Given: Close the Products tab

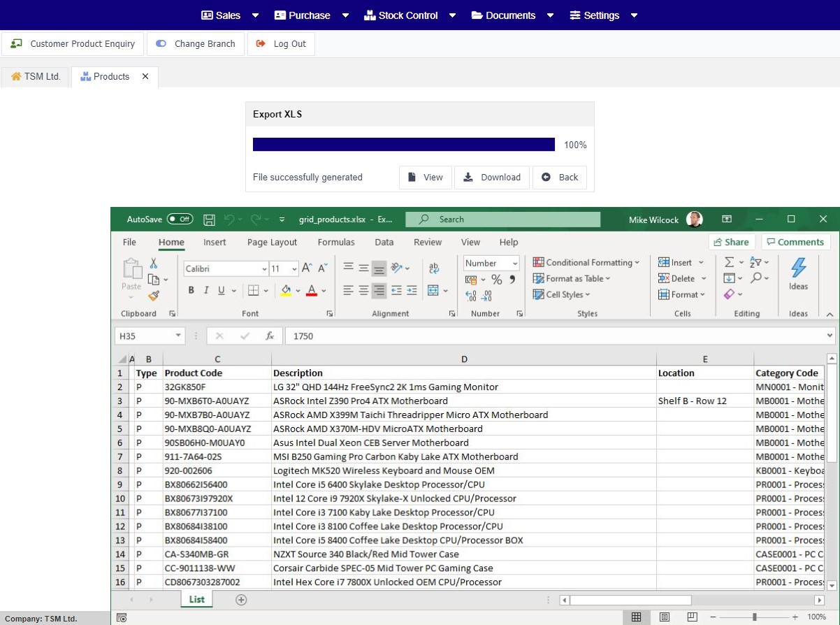Looking at the screenshot, I should [145, 77].
